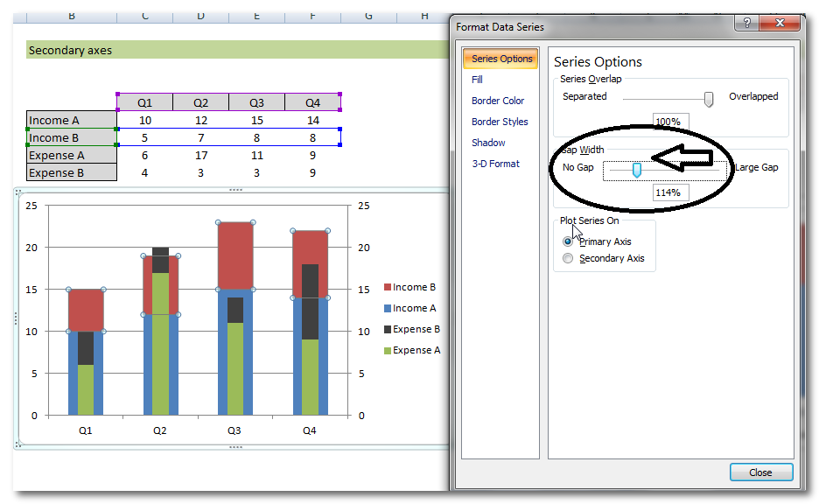The image size is (819, 504).
Task: Click the Series Overlap 100% input field
Action: coord(671,122)
